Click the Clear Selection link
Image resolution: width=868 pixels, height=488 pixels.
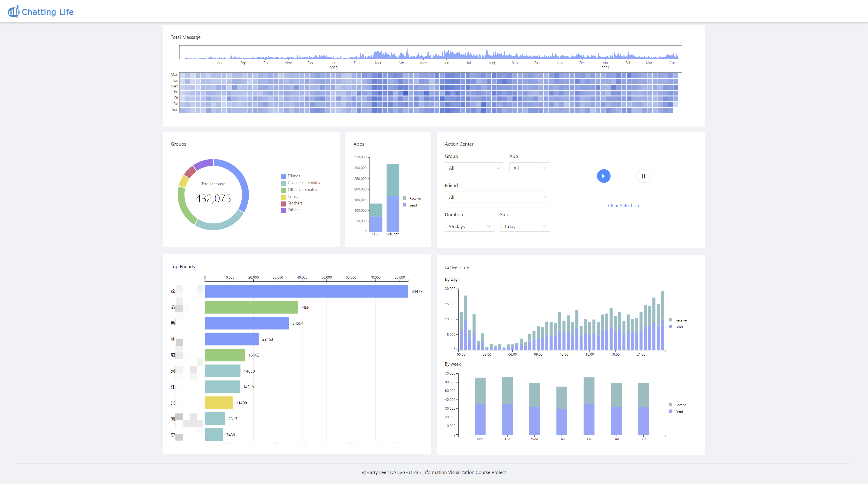click(623, 205)
